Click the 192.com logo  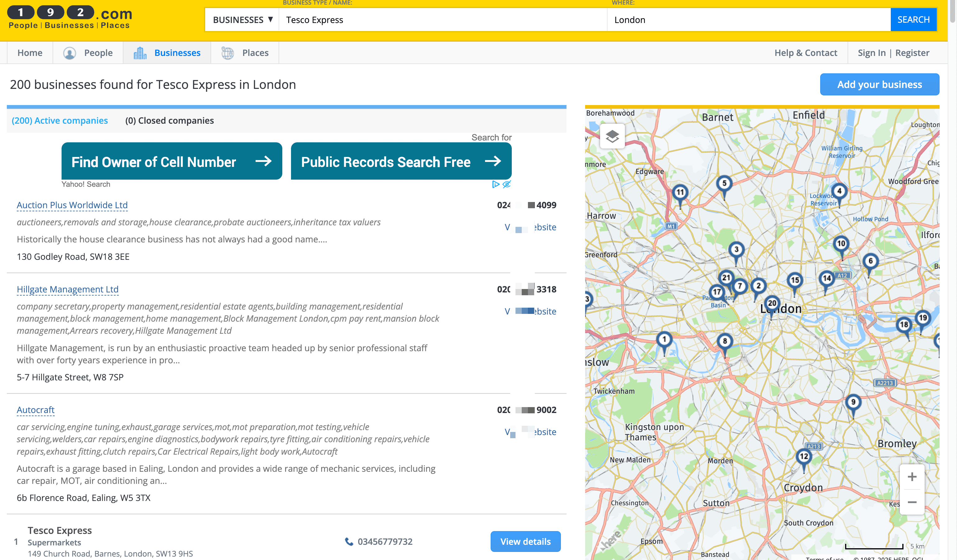70,17
